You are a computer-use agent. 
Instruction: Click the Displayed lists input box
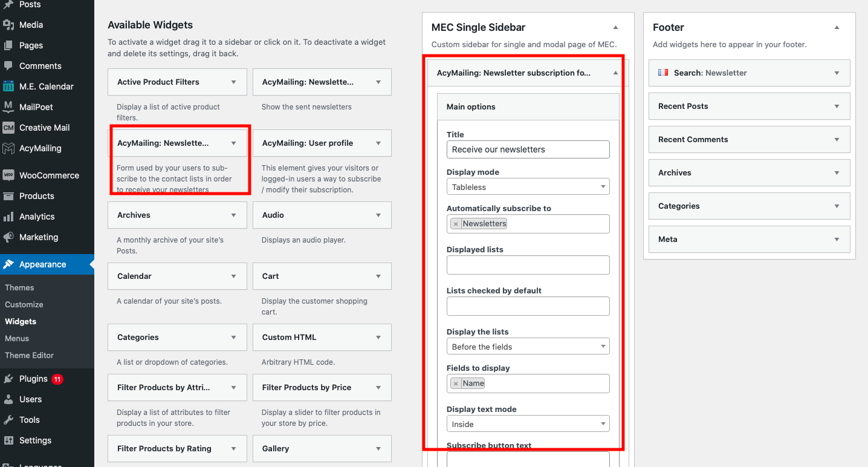tap(528, 265)
